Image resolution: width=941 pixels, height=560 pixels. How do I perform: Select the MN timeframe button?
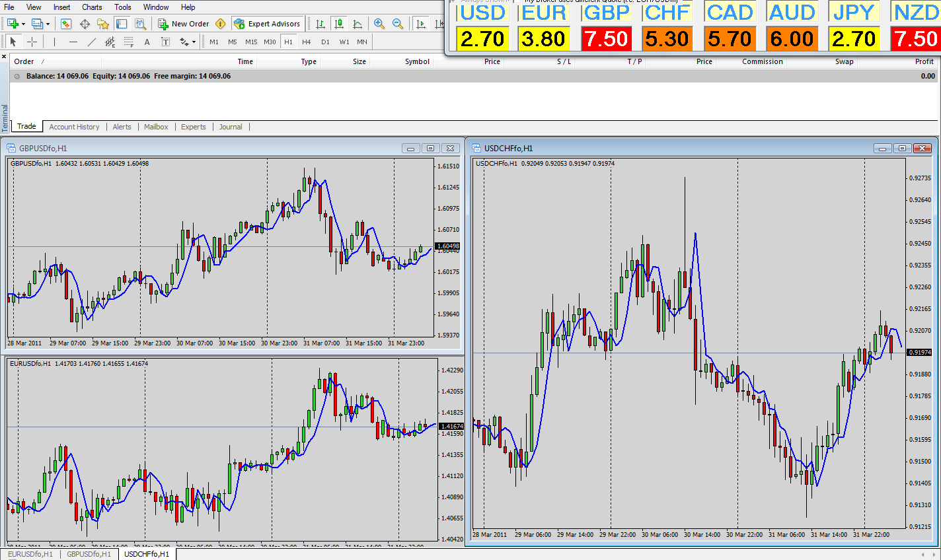[362, 42]
